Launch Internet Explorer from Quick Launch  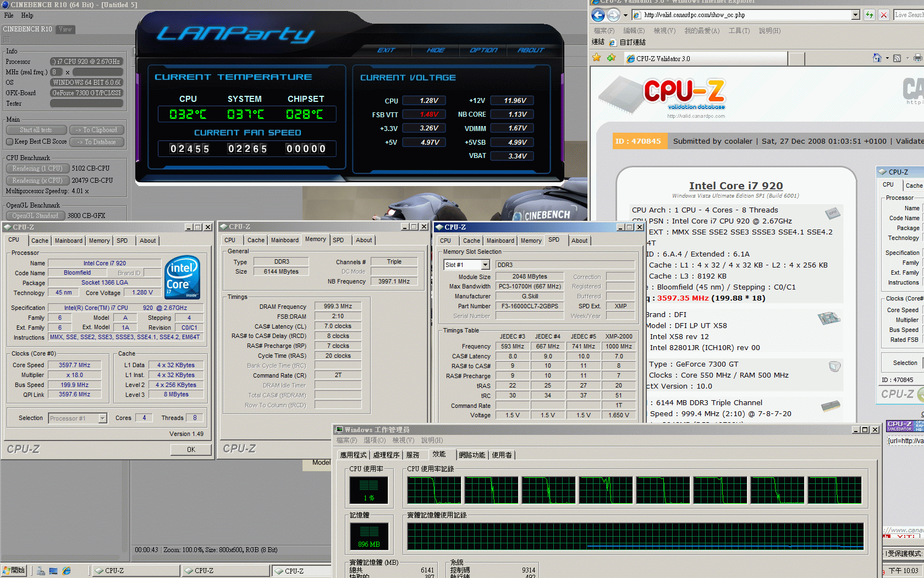67,571
